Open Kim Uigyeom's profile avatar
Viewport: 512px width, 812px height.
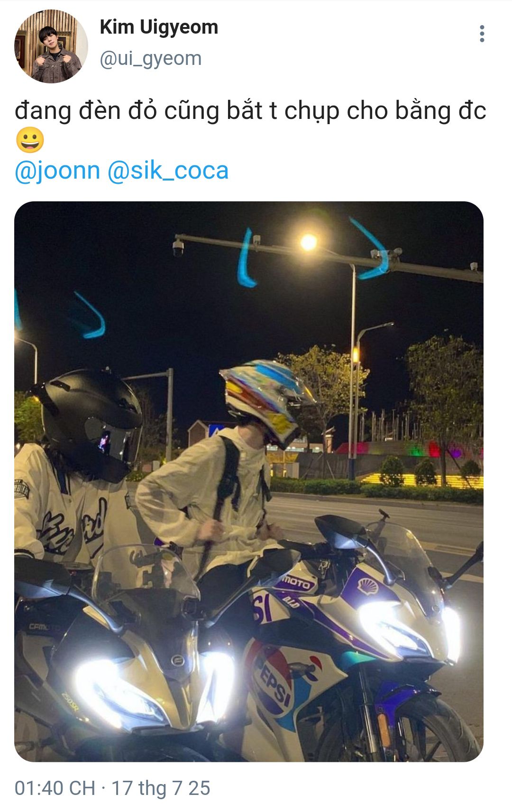click(x=51, y=46)
